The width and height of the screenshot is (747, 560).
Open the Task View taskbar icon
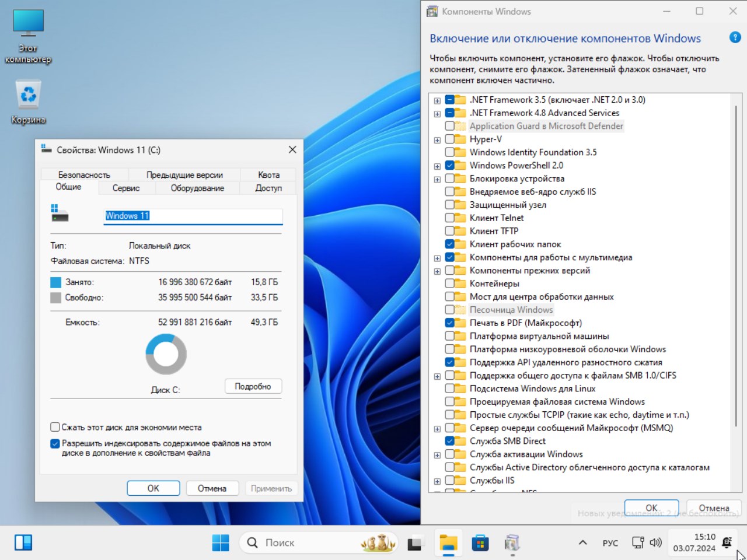point(415,543)
